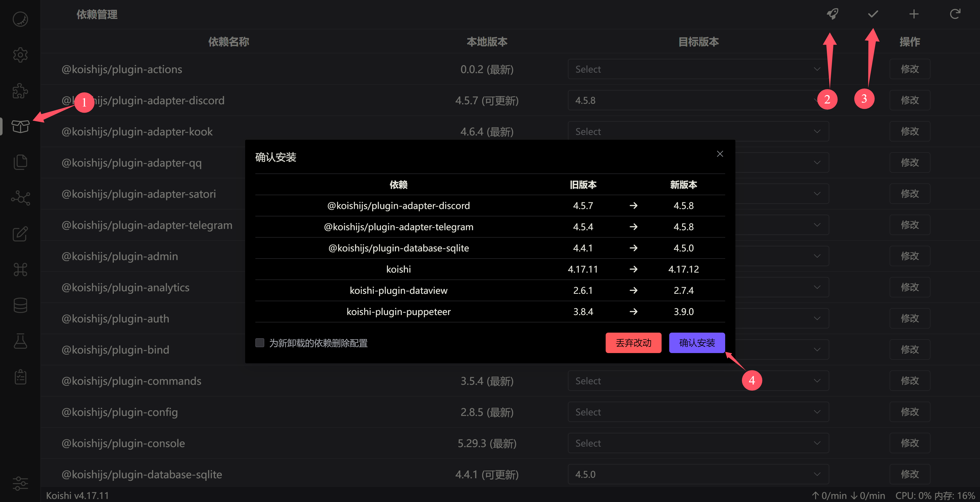Open the plugin-actions target version dropdown
980x502 pixels.
pyautogui.click(x=698, y=69)
